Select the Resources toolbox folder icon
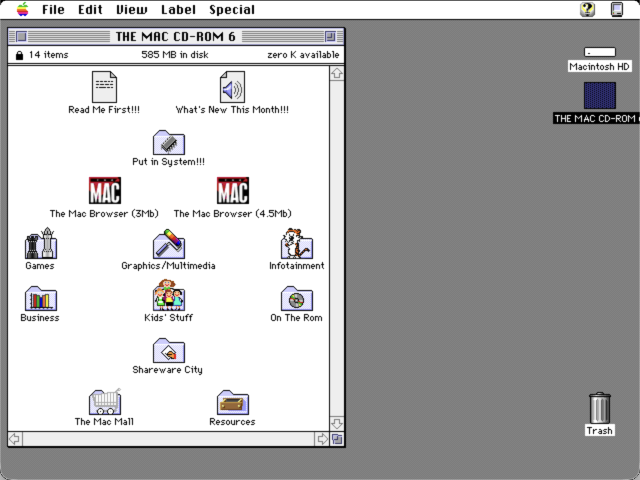The width and height of the screenshot is (640, 480). click(x=233, y=402)
